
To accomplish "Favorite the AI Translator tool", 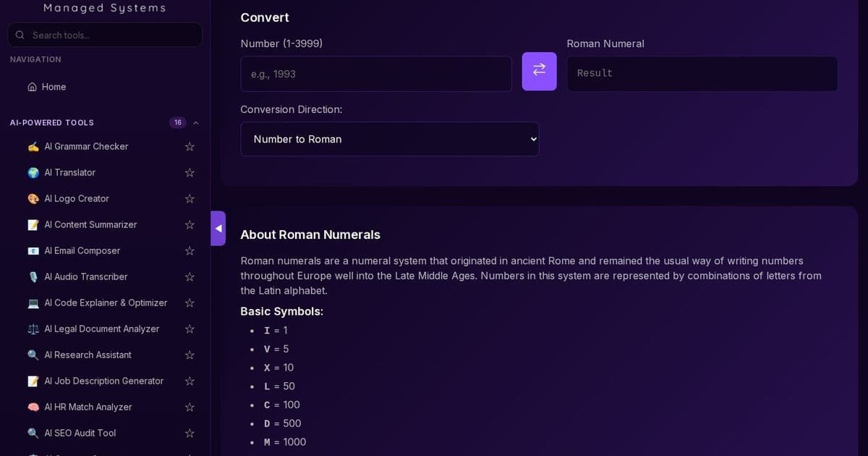I will click(x=189, y=172).
